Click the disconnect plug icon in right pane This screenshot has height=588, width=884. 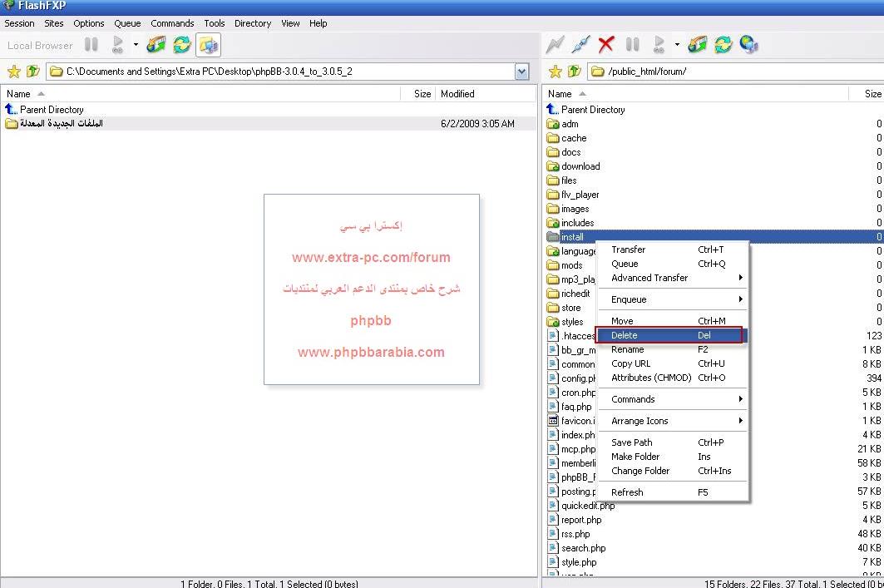(580, 45)
